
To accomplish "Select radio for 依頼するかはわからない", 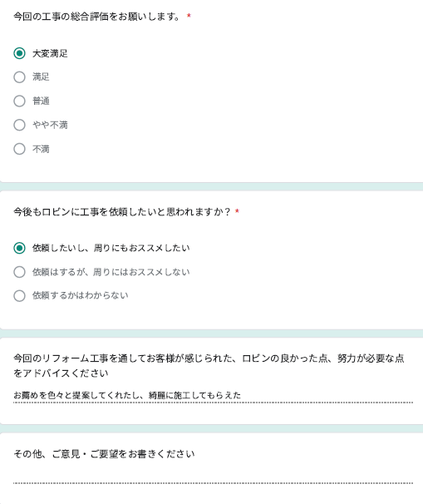I will 20,296.
